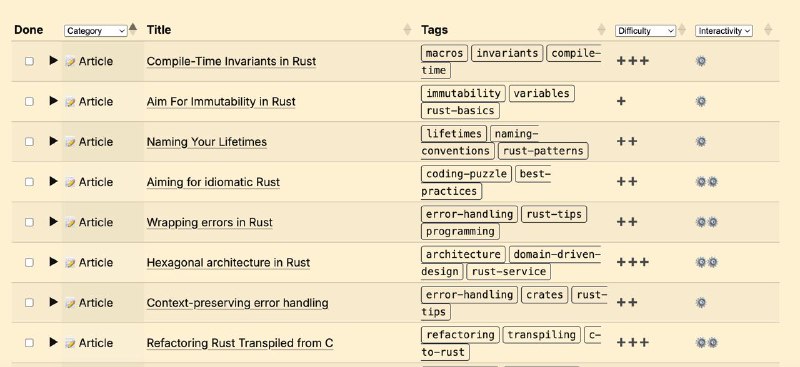Viewport: 800px width, 367px height.
Task: Click the sort arrows after the Interactivity dropdown
Action: coord(768,30)
